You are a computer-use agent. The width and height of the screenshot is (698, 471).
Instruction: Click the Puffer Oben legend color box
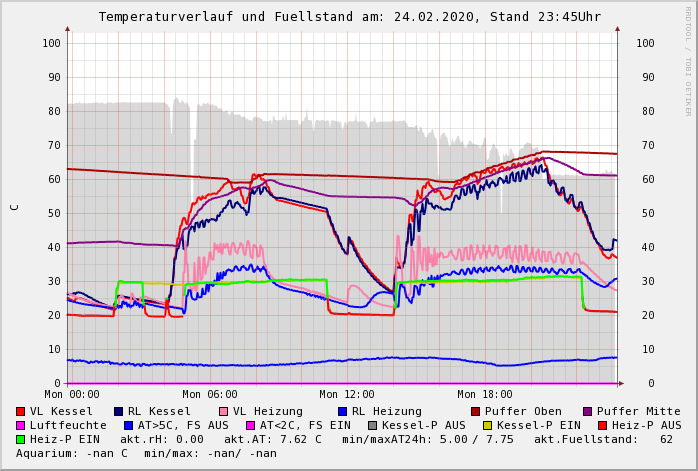coord(475,411)
